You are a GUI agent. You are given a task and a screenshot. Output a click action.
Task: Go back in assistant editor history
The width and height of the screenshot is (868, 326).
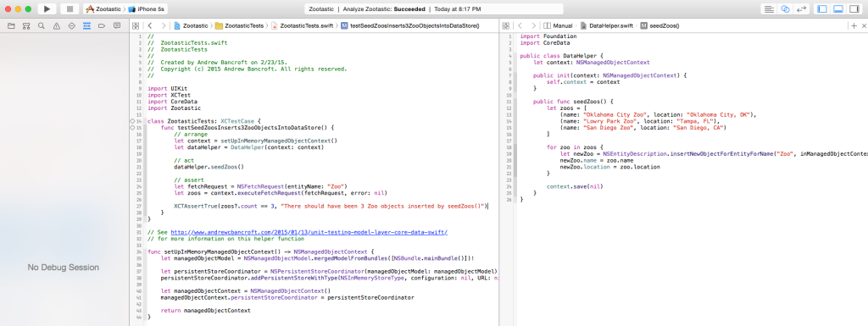coord(520,26)
